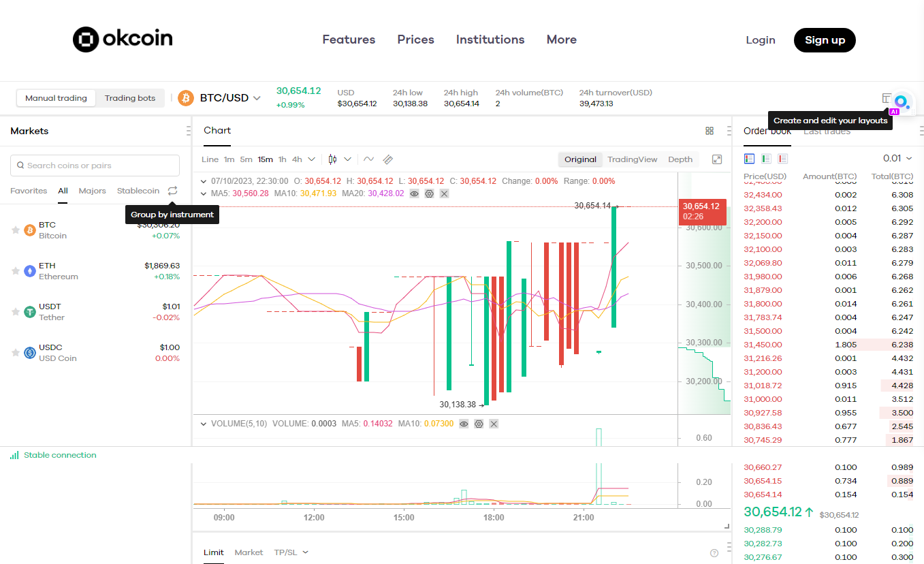Click the Order book panel drag handle
Screen dimensions: 924x564
[921, 131]
